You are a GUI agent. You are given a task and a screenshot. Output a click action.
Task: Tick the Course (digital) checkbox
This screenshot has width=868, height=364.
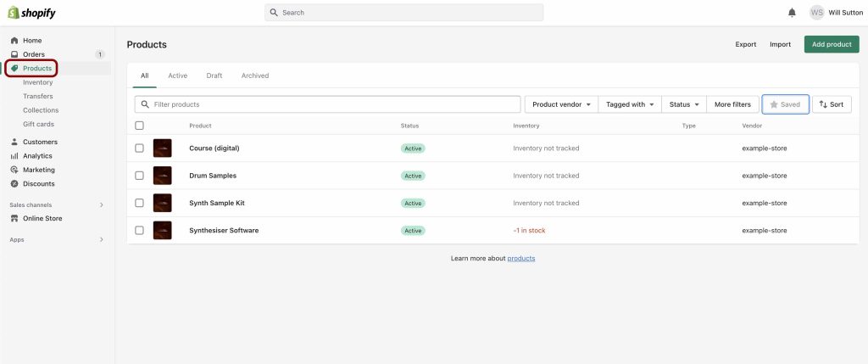click(140, 148)
